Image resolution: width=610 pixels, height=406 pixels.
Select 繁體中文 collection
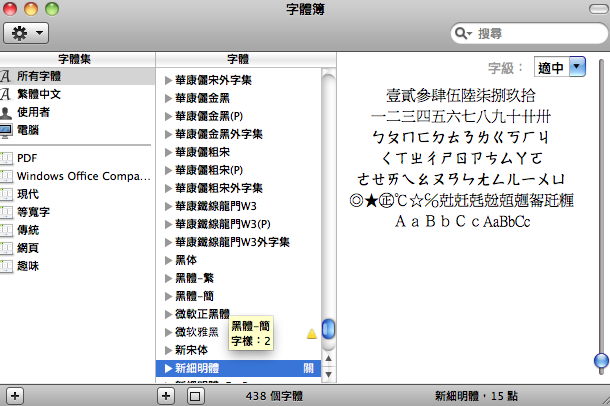click(x=77, y=94)
